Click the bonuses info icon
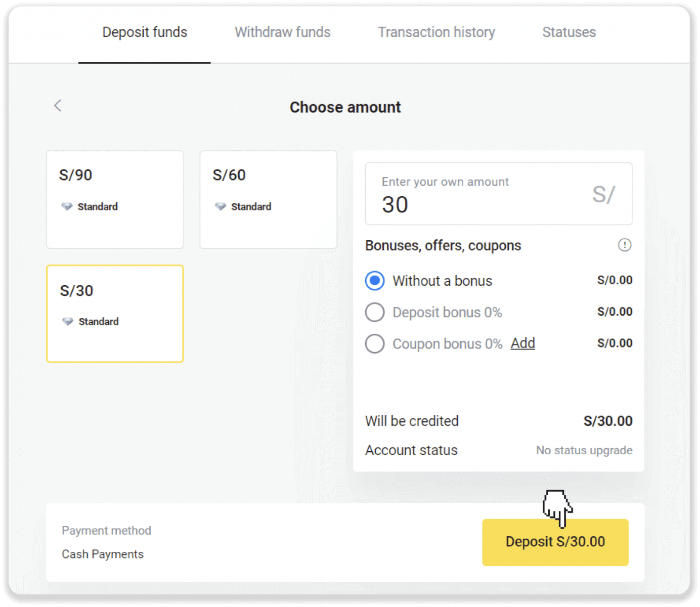Image resolution: width=700 pixels, height=607 pixels. [x=625, y=245]
